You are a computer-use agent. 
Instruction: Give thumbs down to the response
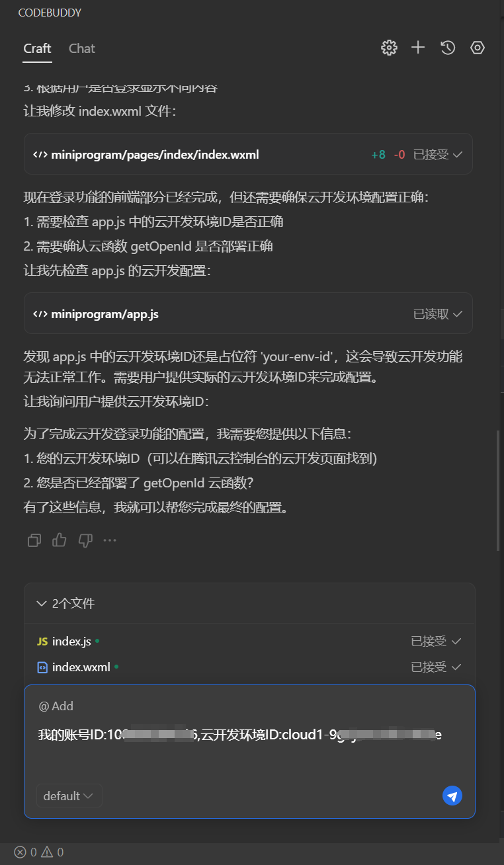(x=85, y=540)
